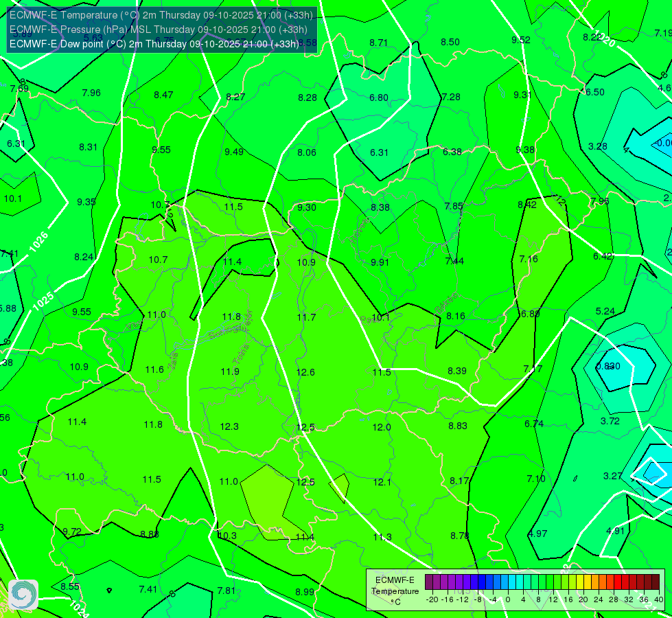Click the 10.3 temperature value
672x618 pixels.
pyautogui.click(x=227, y=536)
